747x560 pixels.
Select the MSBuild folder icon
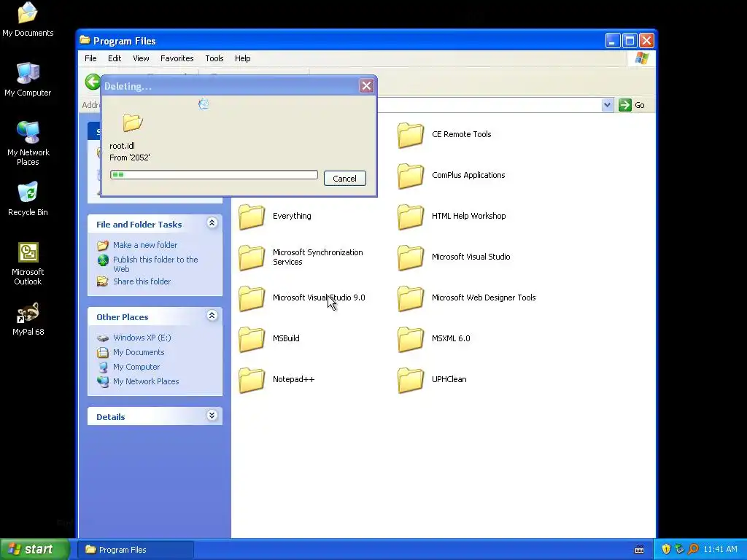[x=252, y=340]
